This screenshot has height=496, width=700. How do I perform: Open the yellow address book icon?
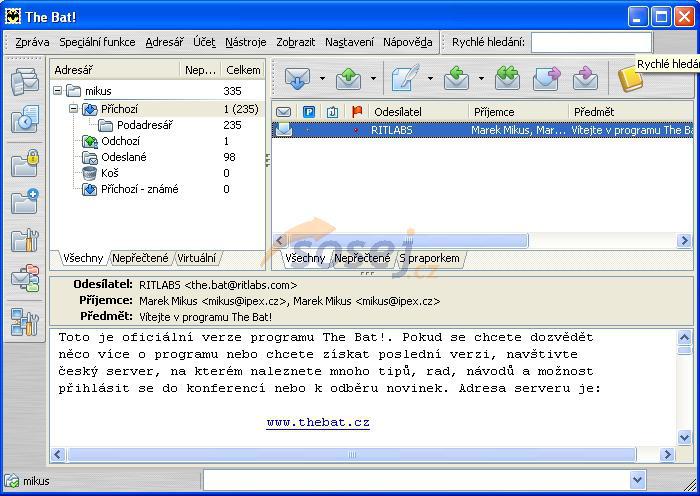click(629, 79)
